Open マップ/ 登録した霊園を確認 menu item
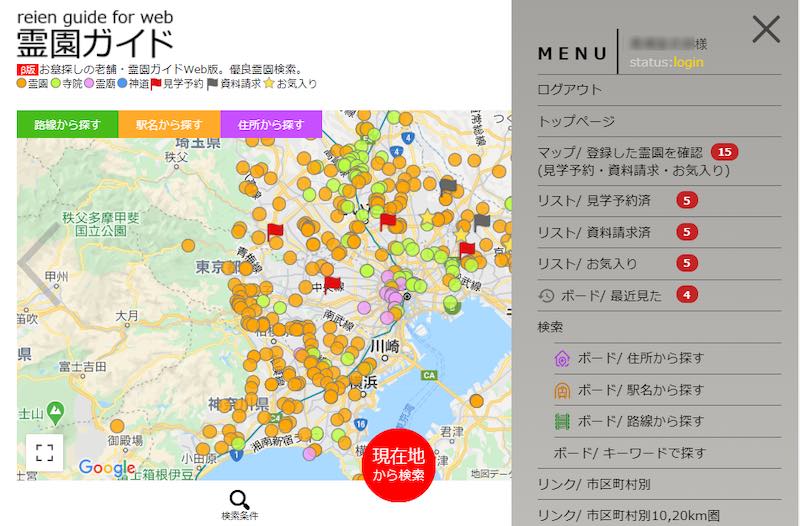Image resolution: width=800 pixels, height=526 pixels. pyautogui.click(x=619, y=152)
